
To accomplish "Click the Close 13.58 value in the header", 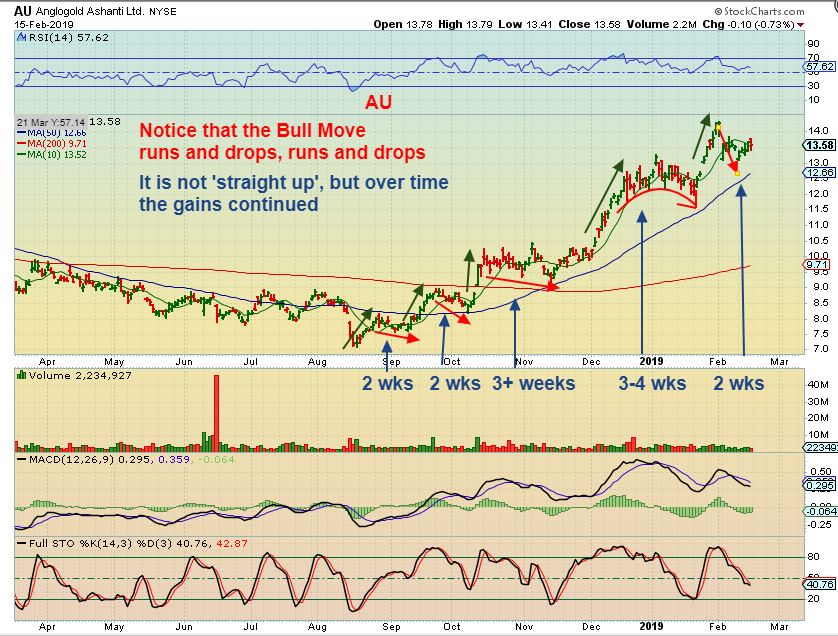I will [589, 25].
